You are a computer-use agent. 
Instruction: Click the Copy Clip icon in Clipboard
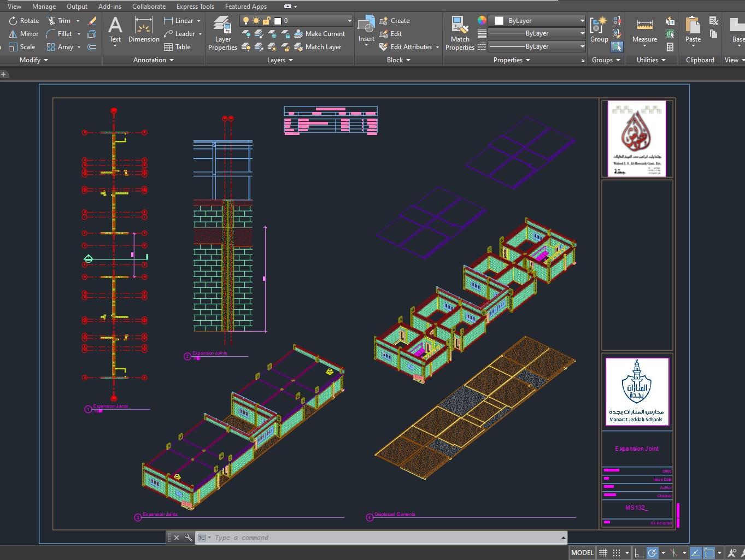[713, 34]
